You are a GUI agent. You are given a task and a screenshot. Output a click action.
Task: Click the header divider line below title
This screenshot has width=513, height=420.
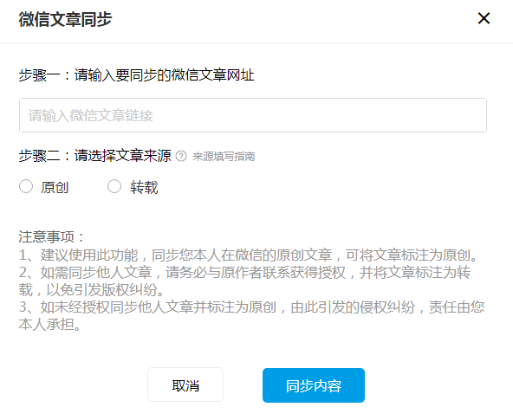[256, 42]
